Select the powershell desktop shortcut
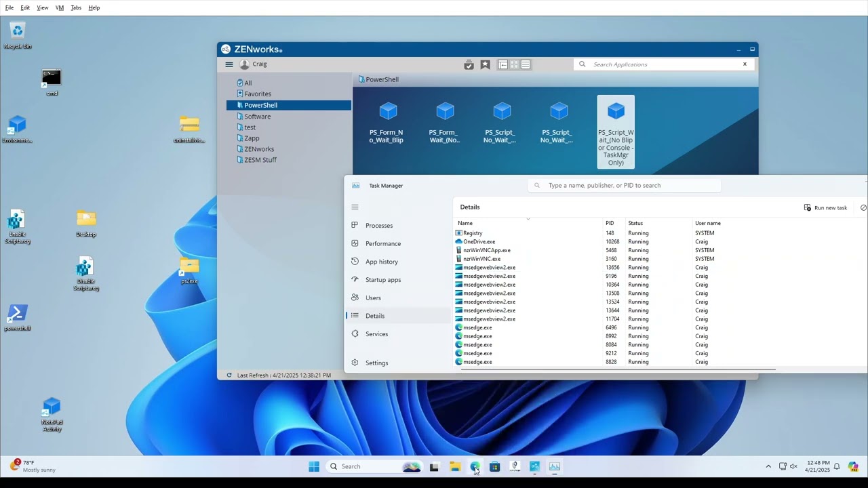Viewport: 868px width, 488px height. 18,317
